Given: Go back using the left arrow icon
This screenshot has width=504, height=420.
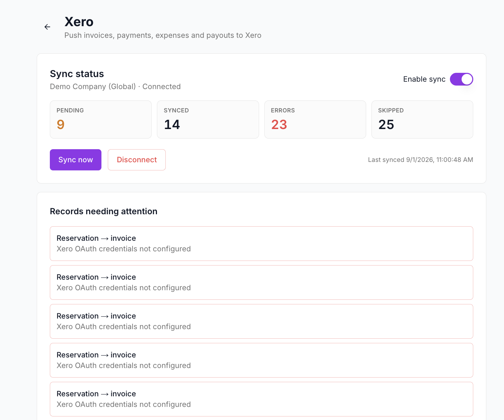Looking at the screenshot, I should tap(47, 27).
